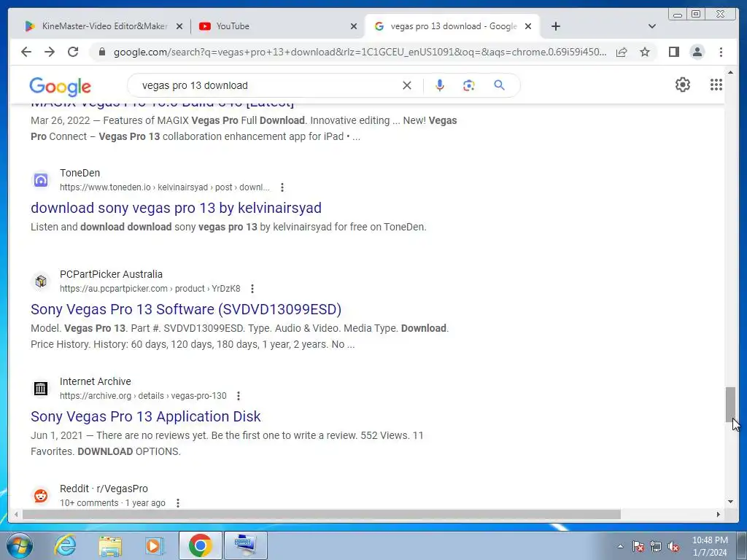This screenshot has width=747, height=560.
Task: Open the clock showing 10:48 PM
Action: click(x=709, y=546)
